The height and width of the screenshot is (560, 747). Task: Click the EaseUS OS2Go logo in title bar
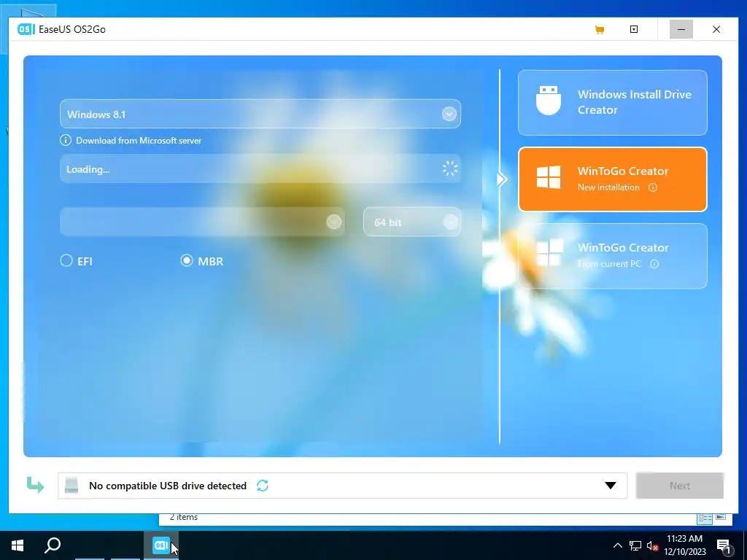pyautogui.click(x=26, y=29)
